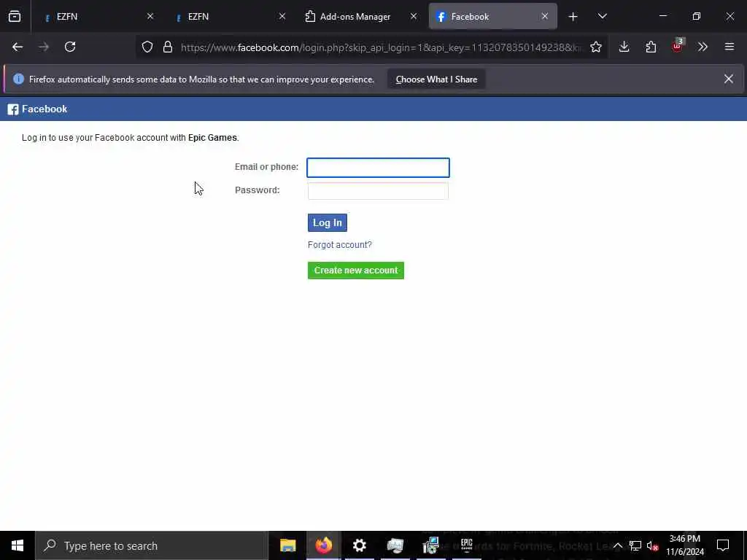Show more tools overflow chevron

pos(703,47)
